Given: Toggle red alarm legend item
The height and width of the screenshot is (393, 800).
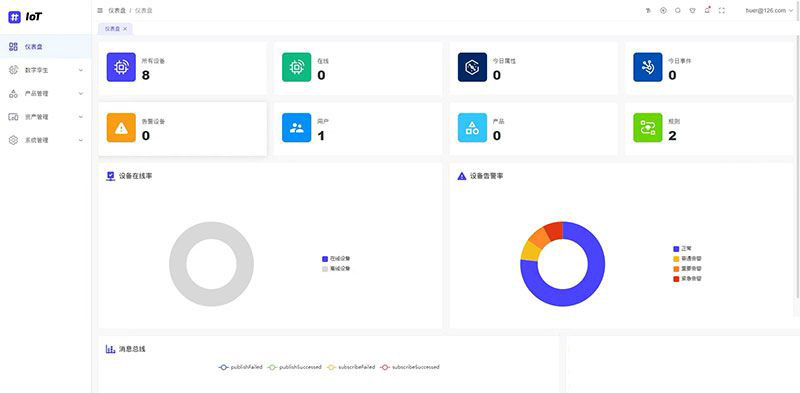Looking at the screenshot, I should click(x=687, y=279).
